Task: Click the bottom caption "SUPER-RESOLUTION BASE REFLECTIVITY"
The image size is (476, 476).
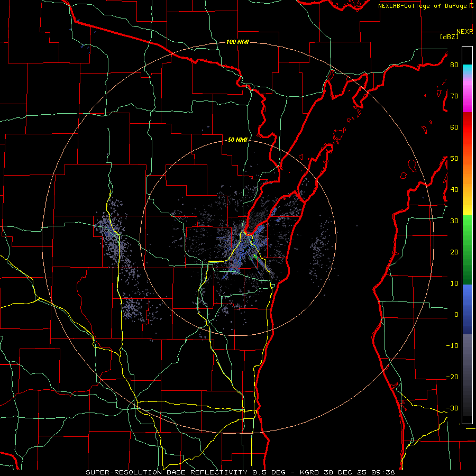Action: [x=168, y=472]
